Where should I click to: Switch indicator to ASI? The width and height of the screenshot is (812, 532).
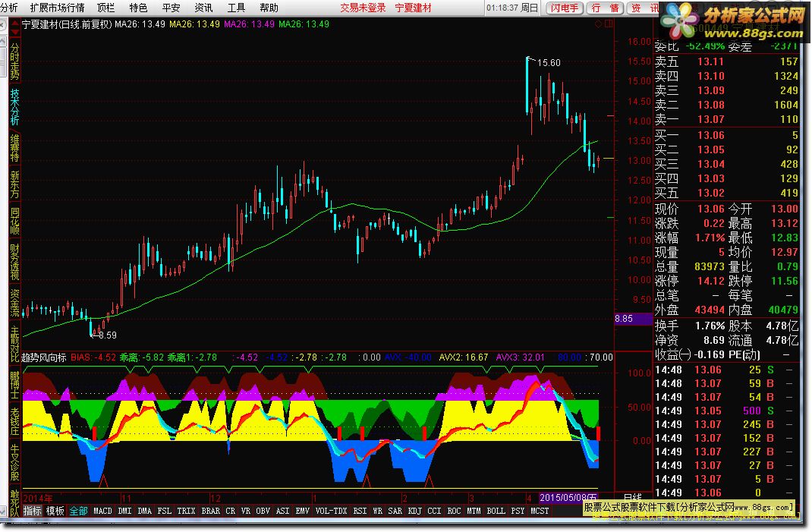(x=283, y=511)
